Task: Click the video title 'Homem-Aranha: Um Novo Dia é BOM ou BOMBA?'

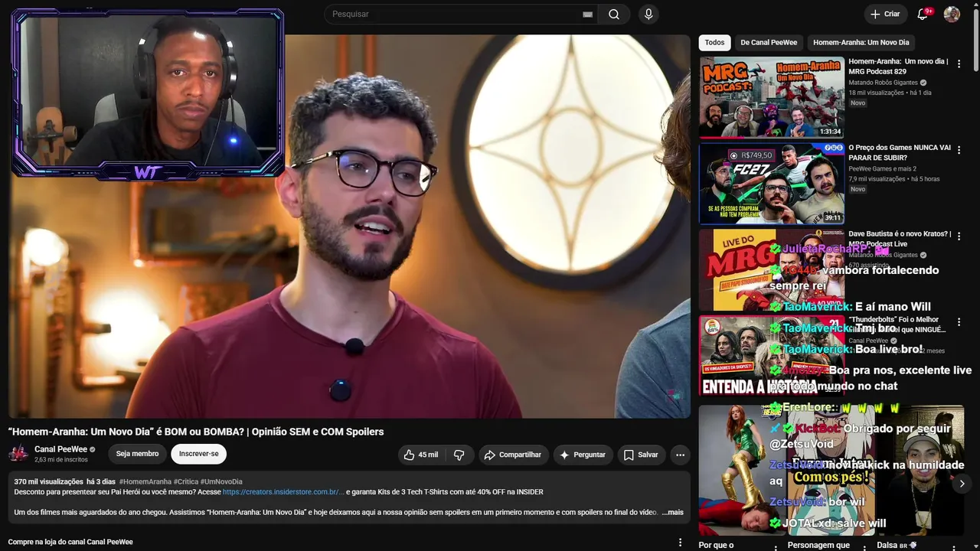Action: [x=196, y=432]
